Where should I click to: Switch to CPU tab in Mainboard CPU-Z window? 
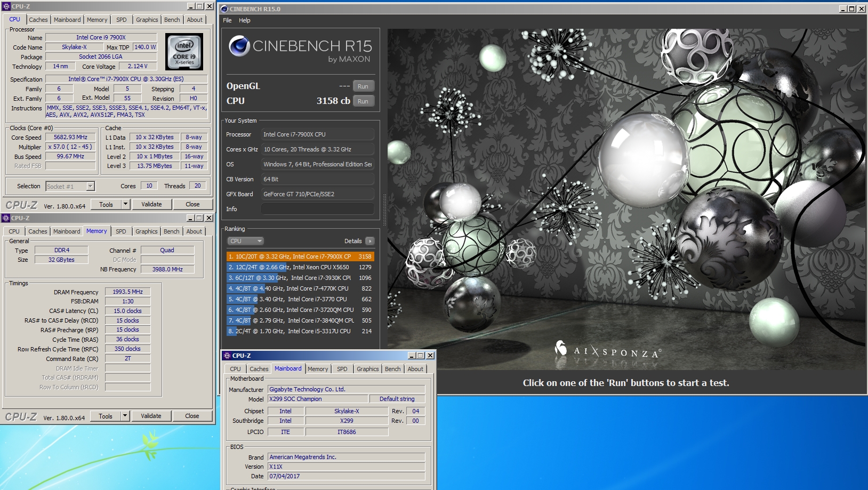(x=236, y=369)
